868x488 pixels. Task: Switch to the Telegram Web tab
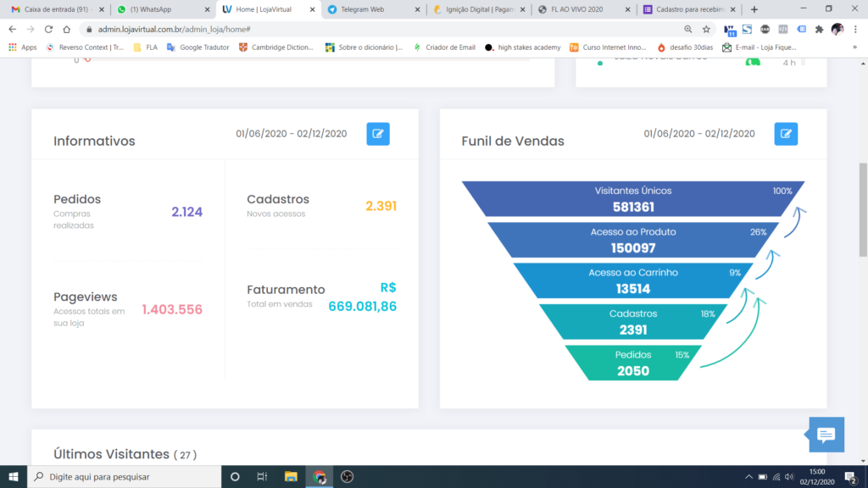pos(373,9)
